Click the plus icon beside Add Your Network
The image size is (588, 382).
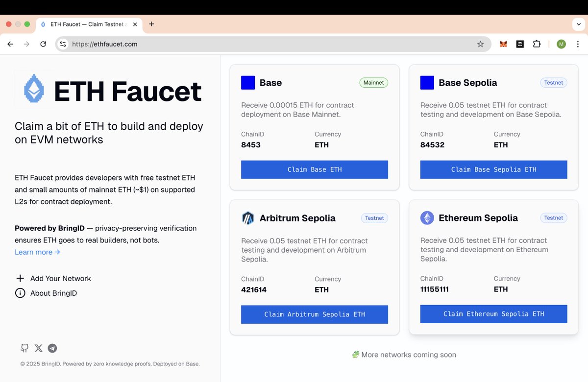click(x=20, y=278)
